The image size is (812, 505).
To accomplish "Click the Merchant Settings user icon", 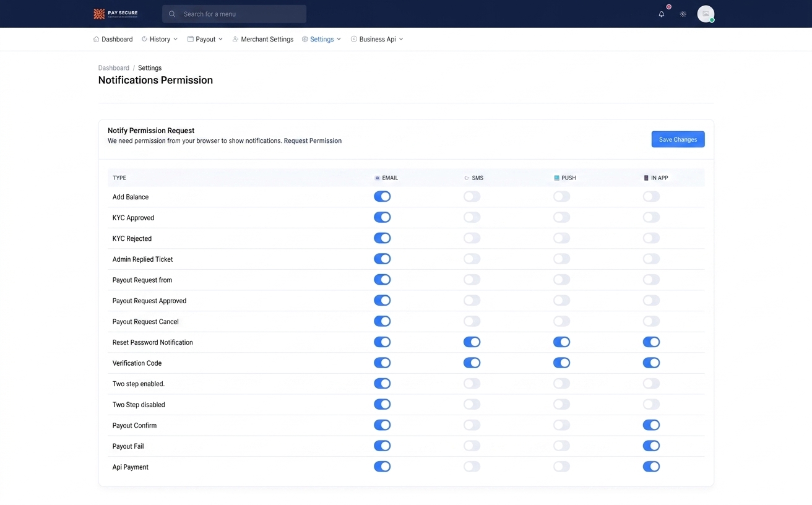I will coord(235,39).
